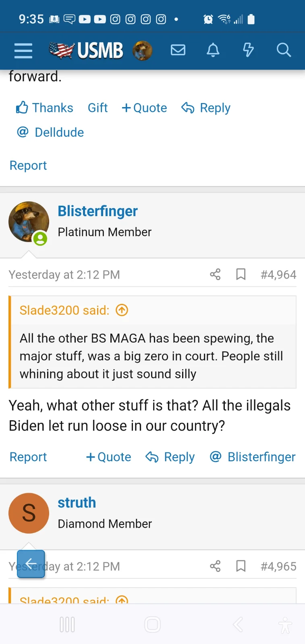Screen dimensions: 305x644
Task: Open the hamburger navigation menu
Action: click(x=23, y=50)
